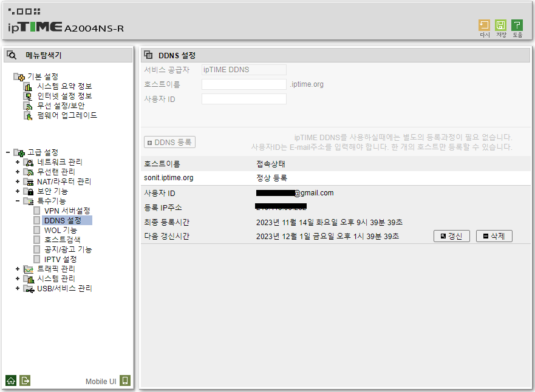This screenshot has height=392, width=535.
Task: Click the VPN 서버설정 page icon
Action: tap(37, 211)
